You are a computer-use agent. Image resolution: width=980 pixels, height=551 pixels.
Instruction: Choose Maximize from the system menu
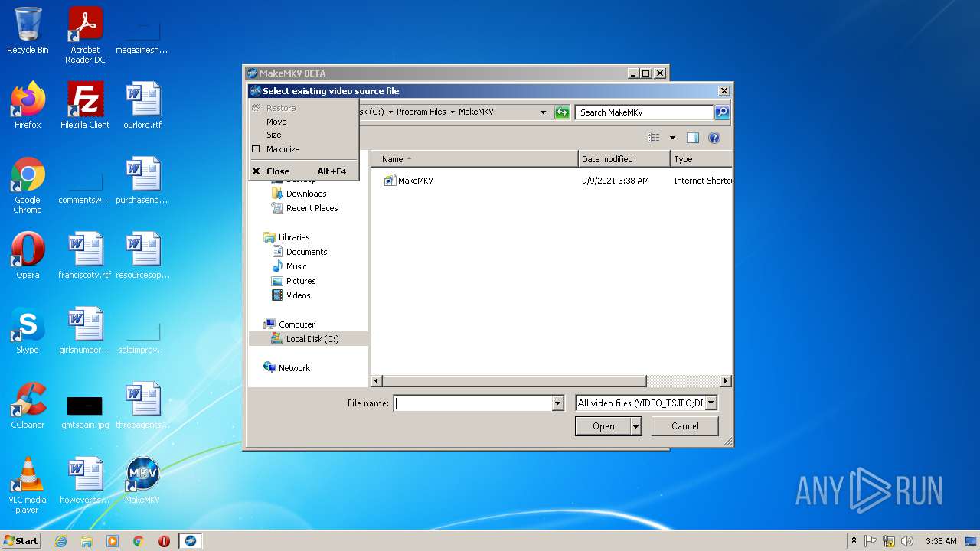pos(283,149)
